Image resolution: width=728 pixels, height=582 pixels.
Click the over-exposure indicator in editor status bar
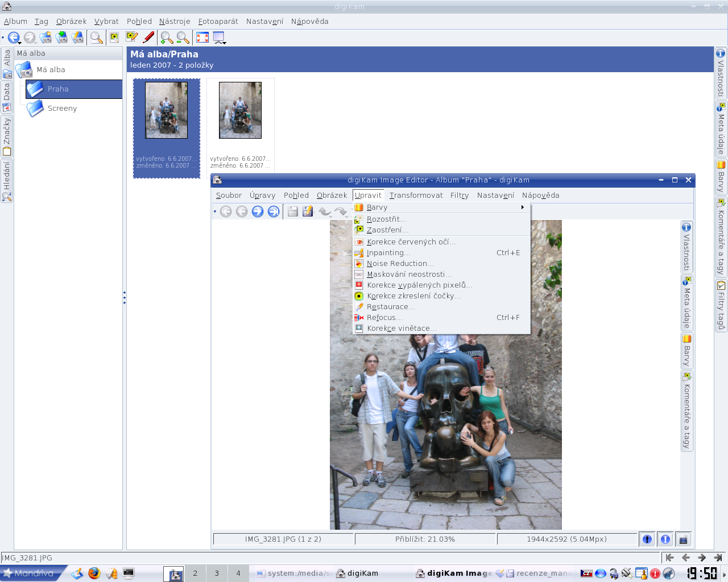pyautogui.click(x=665, y=539)
